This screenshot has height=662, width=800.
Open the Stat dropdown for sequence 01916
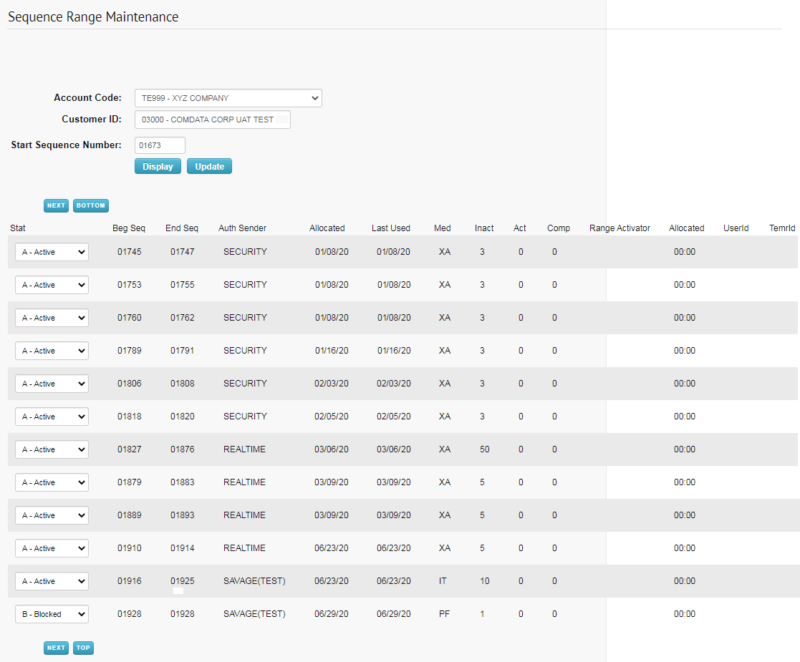click(x=51, y=581)
